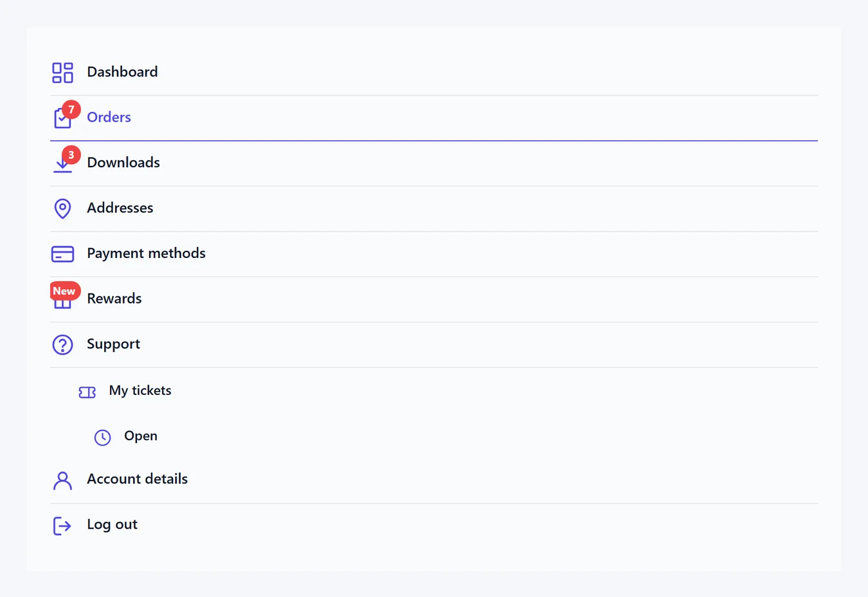Click the Account details person icon
This screenshot has width=868, height=597.
point(62,481)
